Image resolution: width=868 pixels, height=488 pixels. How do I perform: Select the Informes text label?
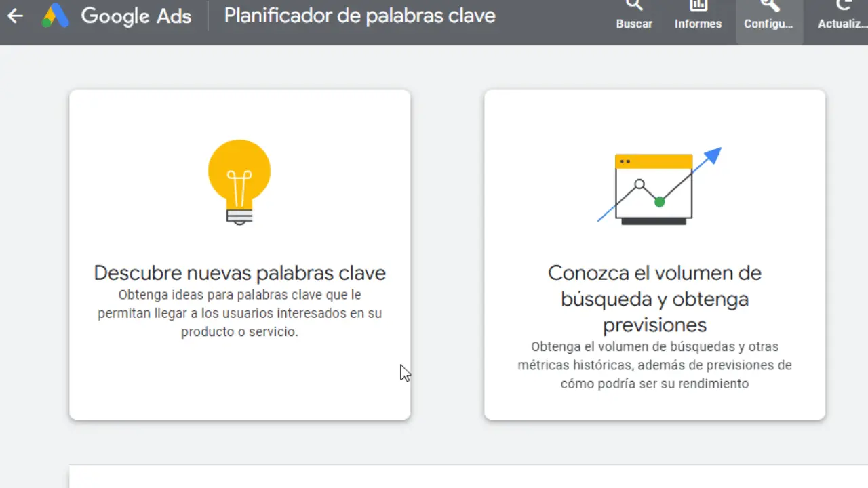(x=698, y=24)
